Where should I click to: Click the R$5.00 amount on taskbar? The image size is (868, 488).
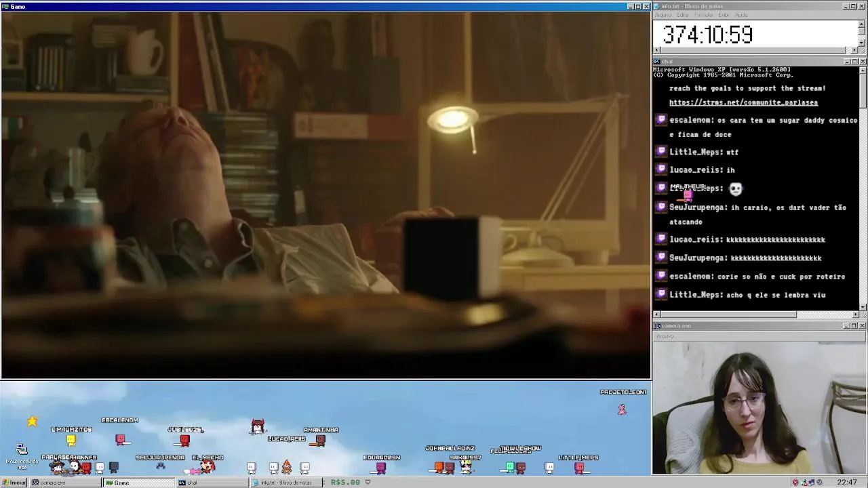click(345, 482)
